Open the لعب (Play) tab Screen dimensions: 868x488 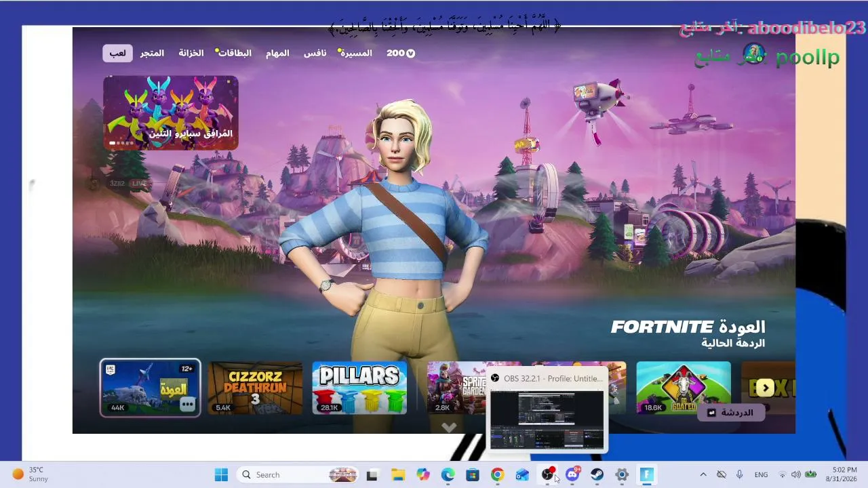click(x=117, y=53)
